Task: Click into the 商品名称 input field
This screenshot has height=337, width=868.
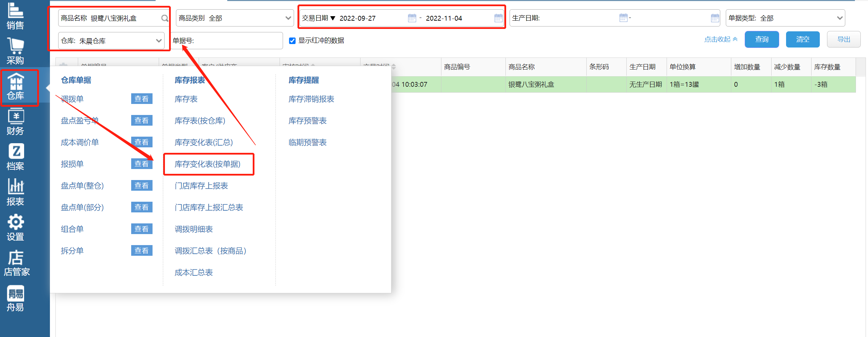Action: pos(114,18)
